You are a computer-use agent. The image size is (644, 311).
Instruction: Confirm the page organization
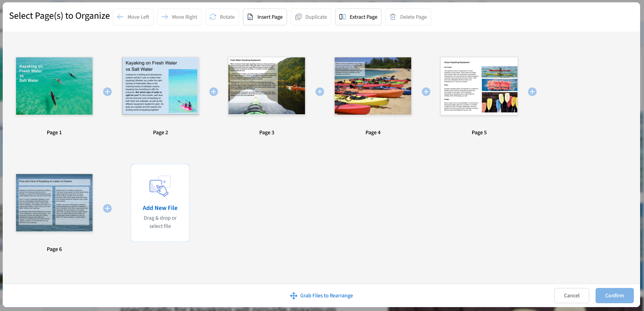(615, 296)
